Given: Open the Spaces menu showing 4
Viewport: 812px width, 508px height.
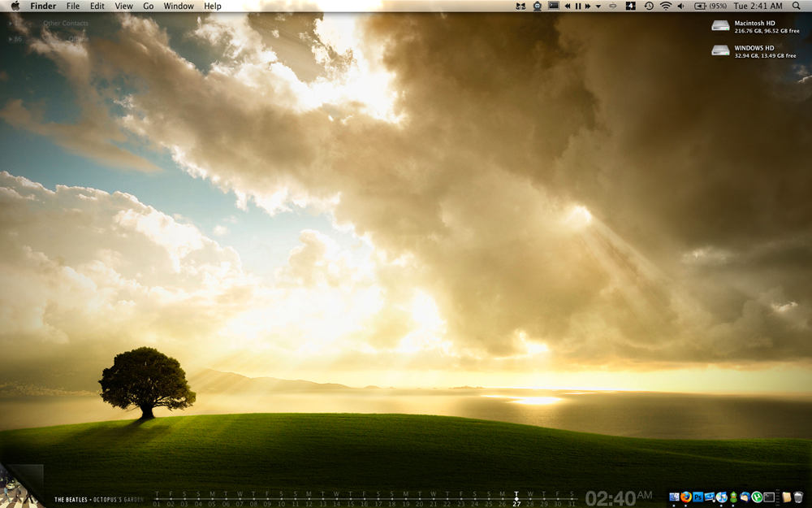Looking at the screenshot, I should coord(631,6).
